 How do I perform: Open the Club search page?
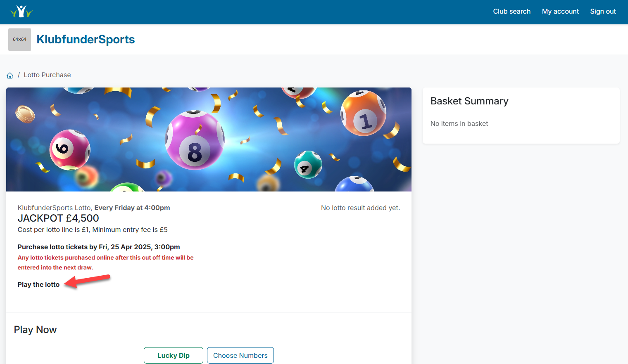pos(511,12)
